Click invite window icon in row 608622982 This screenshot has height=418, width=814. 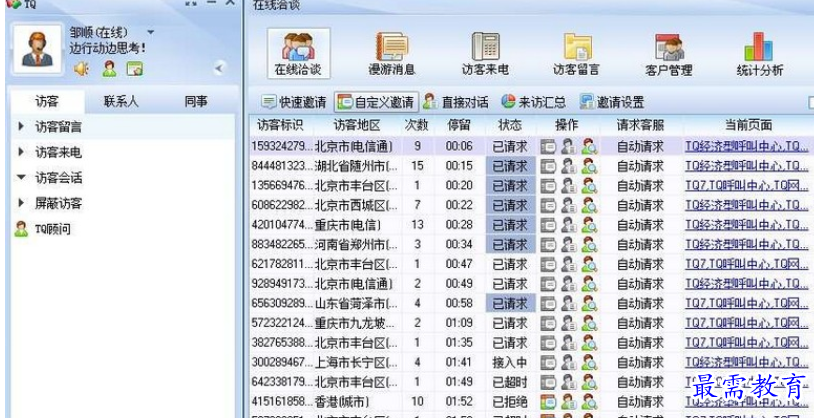[x=548, y=206]
